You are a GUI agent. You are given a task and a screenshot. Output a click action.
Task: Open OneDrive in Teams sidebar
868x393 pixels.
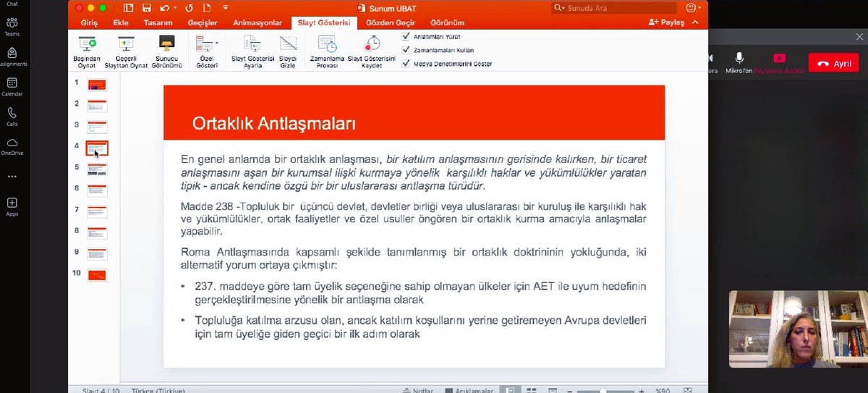point(12,146)
